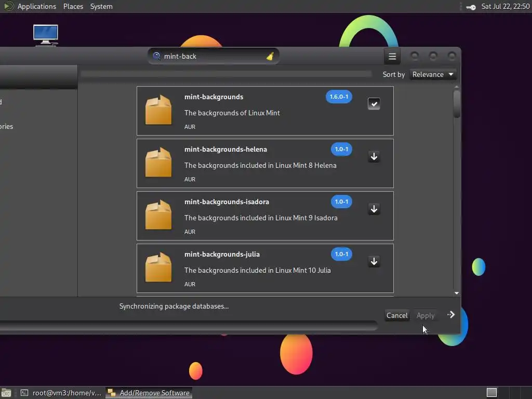Show transaction details with arrow icon
Screen dimensions: 532x399
450,315
